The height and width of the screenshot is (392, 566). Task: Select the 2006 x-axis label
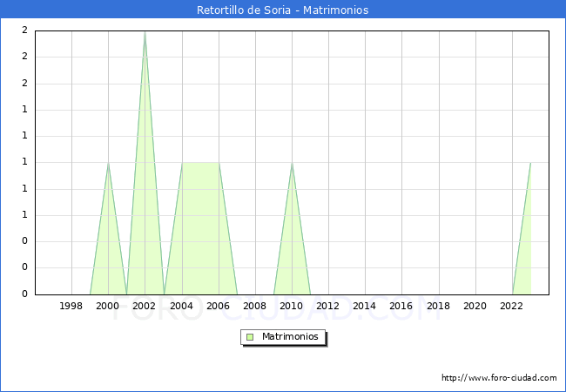click(x=218, y=306)
